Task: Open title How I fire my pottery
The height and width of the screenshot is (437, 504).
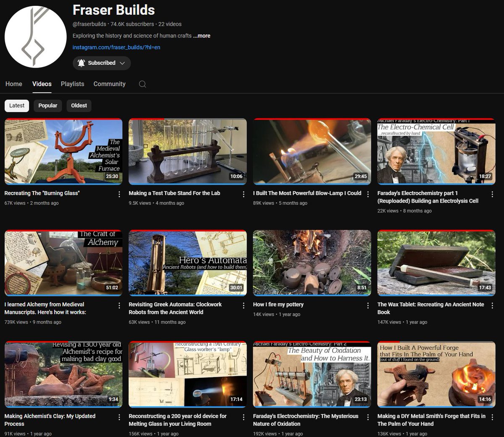Action: point(278,305)
